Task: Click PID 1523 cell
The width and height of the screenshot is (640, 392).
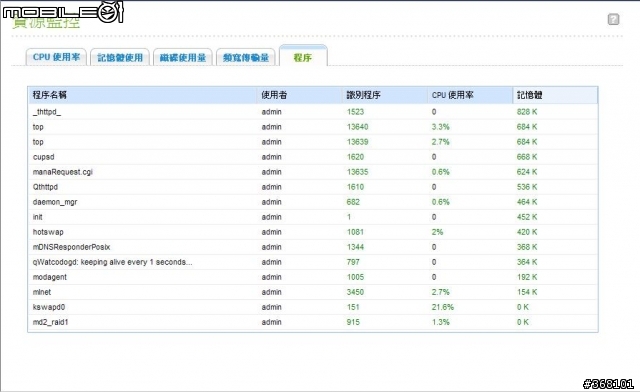Action: [355, 112]
